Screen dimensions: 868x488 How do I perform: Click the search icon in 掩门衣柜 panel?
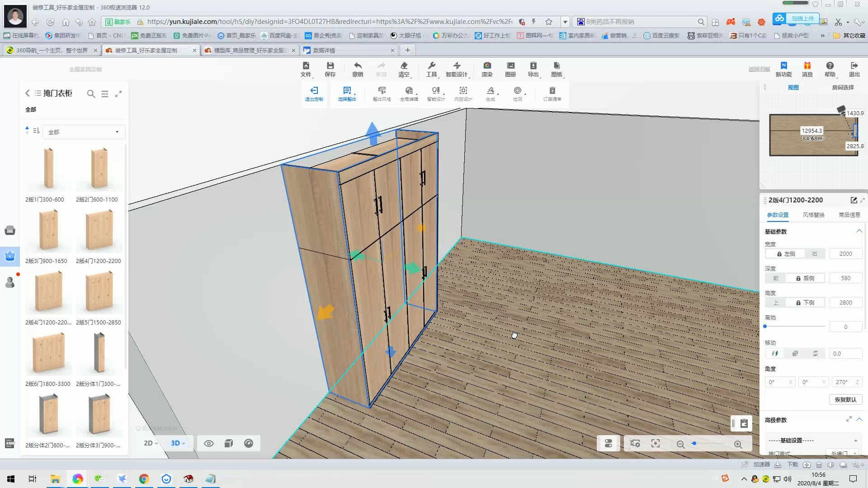[91, 94]
